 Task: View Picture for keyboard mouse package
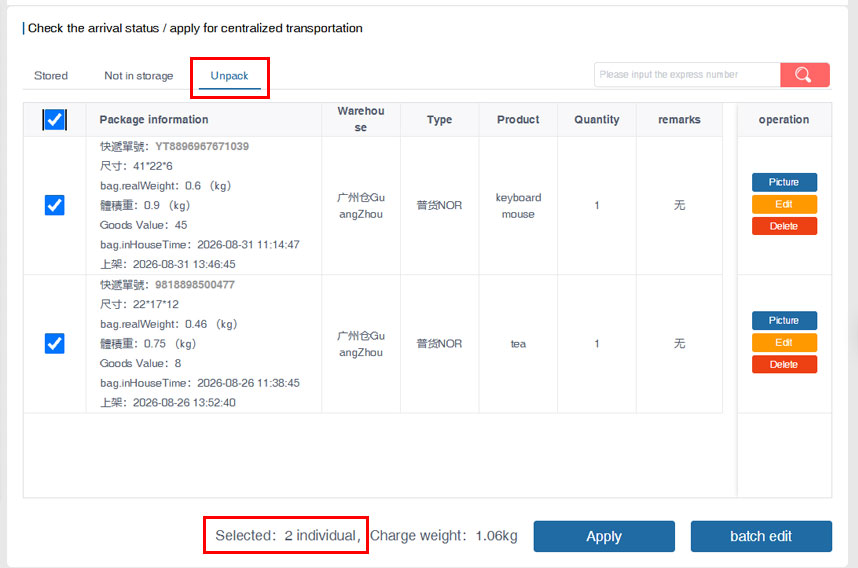click(x=784, y=182)
